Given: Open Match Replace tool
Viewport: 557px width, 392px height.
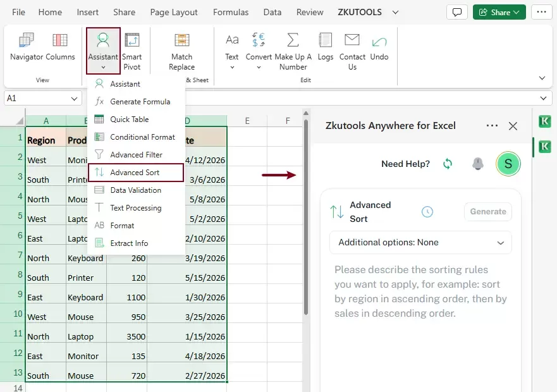Looking at the screenshot, I should (x=181, y=51).
